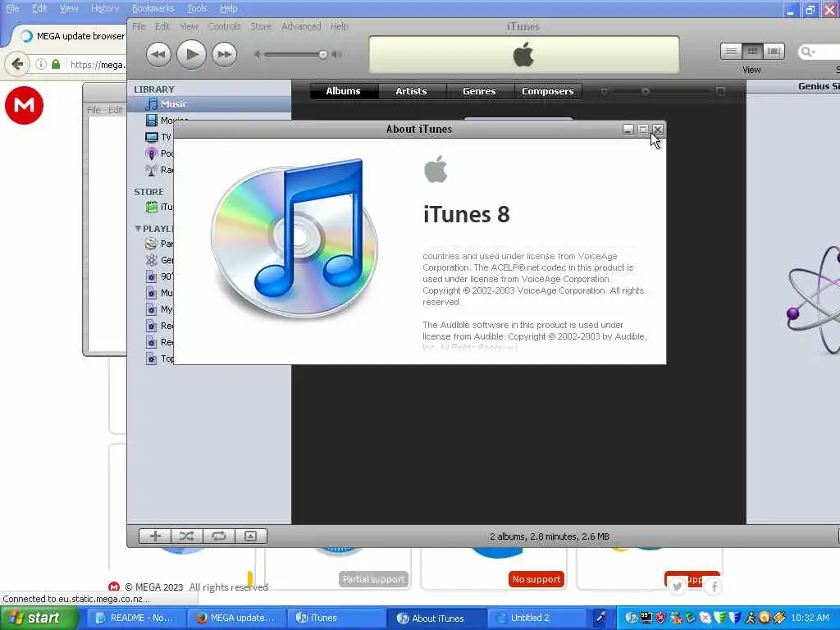
Task: Switch iTunes to grid view
Action: coord(752,52)
